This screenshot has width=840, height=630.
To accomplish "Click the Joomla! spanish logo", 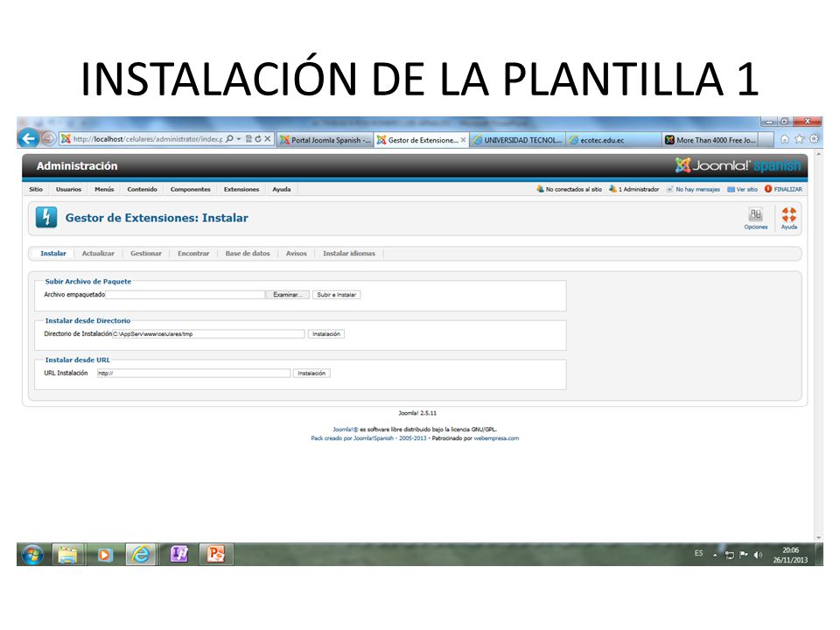I will pos(738,165).
